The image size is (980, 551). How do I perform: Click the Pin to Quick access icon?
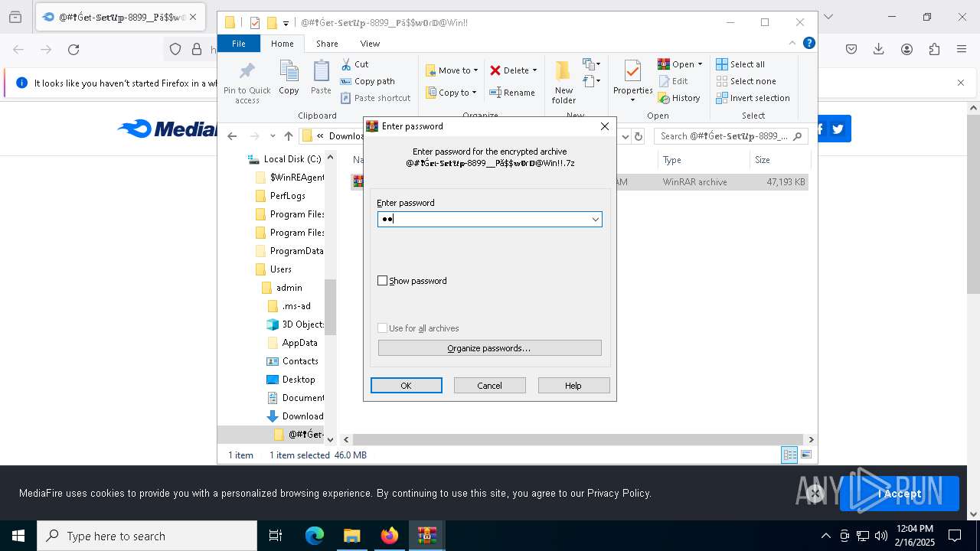(x=247, y=72)
